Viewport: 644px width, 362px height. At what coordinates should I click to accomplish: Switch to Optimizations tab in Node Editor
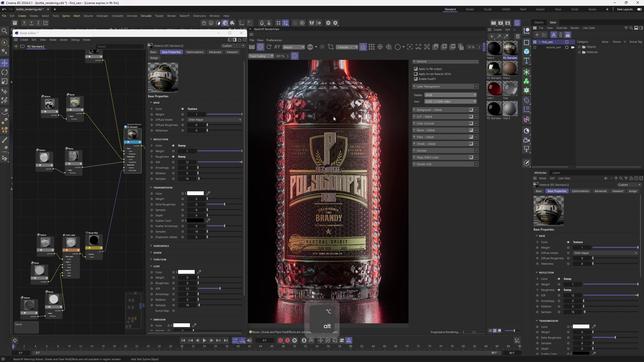click(195, 52)
